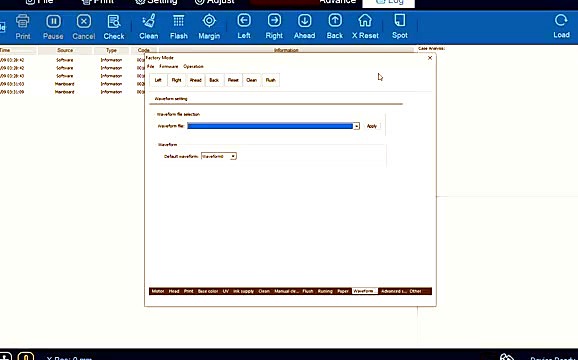Click the Time column header in the log
The image size is (578, 360).
pyautogui.click(x=18, y=50)
